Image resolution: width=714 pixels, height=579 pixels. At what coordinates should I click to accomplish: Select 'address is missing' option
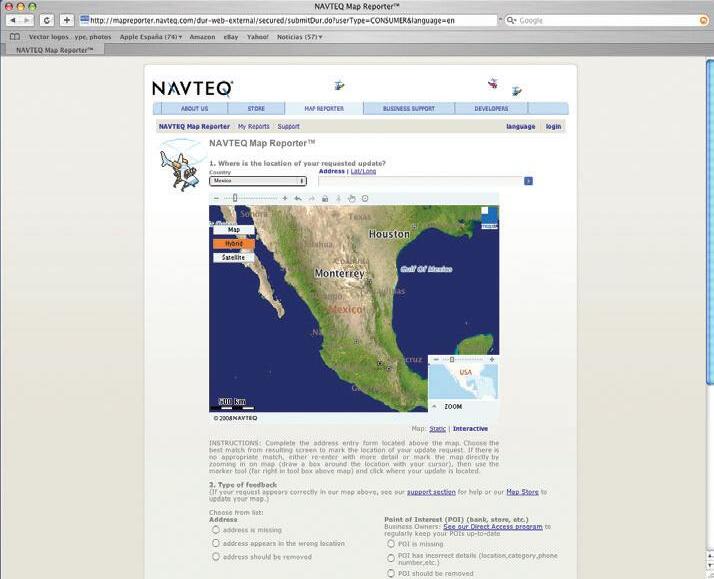[x=216, y=530]
